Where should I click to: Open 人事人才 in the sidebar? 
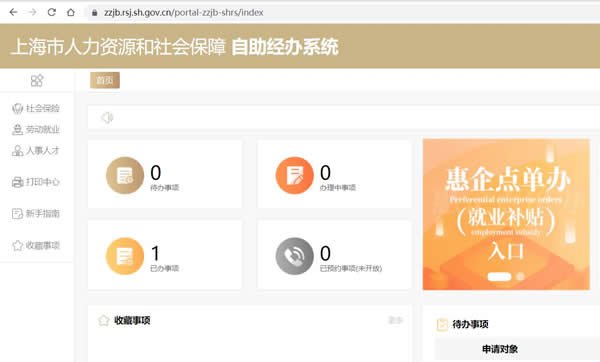coord(36,151)
